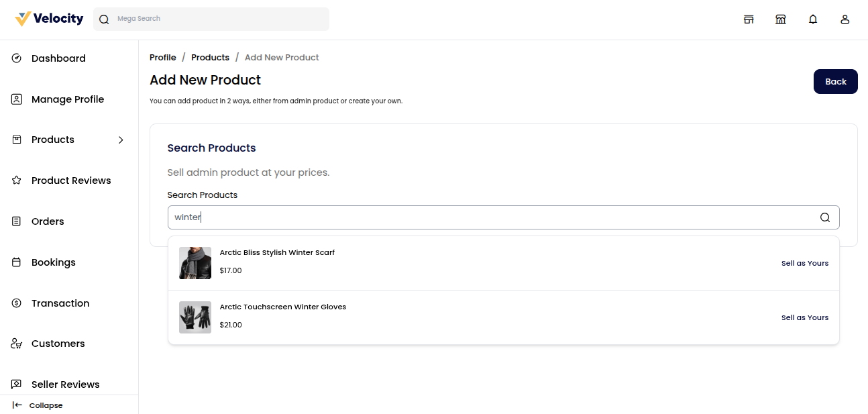Click Sell as Yours for Winter Gloves
The height and width of the screenshot is (414, 868).
pos(804,317)
